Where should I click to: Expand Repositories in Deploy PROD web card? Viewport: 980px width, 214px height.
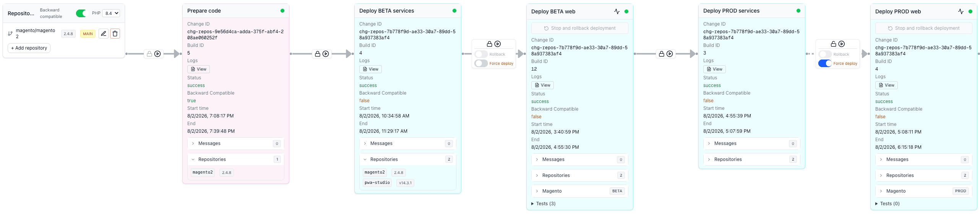(924, 175)
